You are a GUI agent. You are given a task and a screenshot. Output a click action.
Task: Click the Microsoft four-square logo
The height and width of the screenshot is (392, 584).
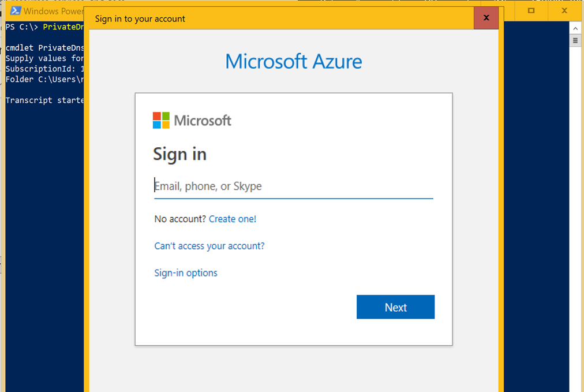(x=162, y=120)
